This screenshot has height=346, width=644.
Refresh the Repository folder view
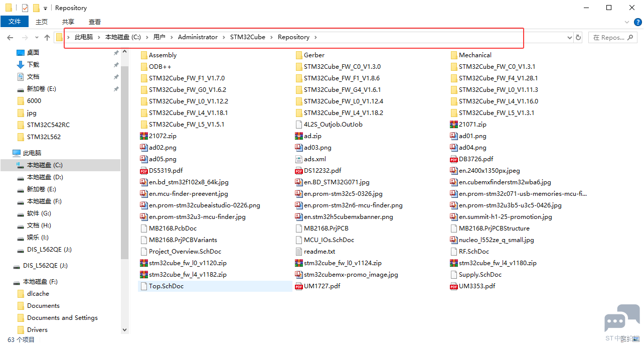[x=578, y=38]
